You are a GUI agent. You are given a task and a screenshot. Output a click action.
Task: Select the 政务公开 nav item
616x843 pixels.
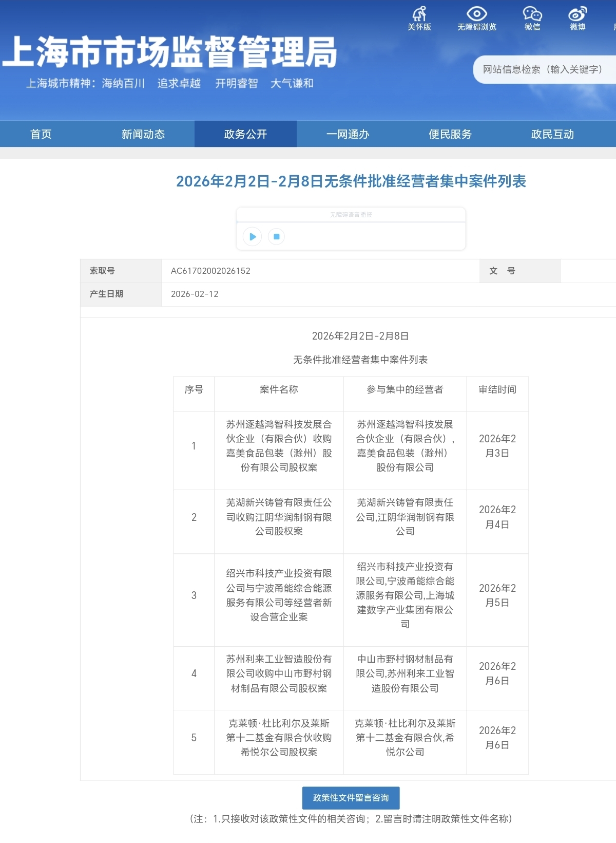pyautogui.click(x=245, y=134)
